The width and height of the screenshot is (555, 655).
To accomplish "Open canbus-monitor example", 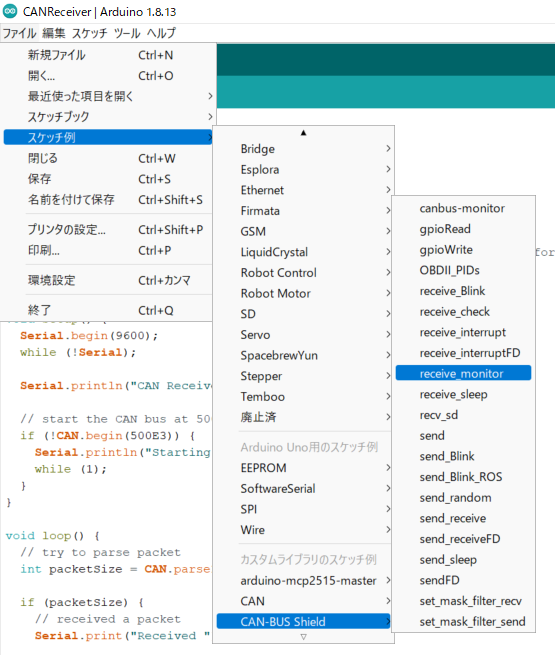I will (x=464, y=208).
